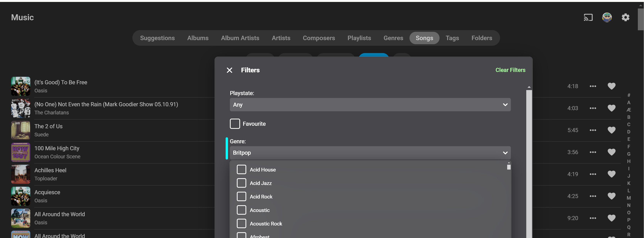Tick the Acoustic Rock genre checkbox
The height and width of the screenshot is (238, 644).
pos(241,224)
